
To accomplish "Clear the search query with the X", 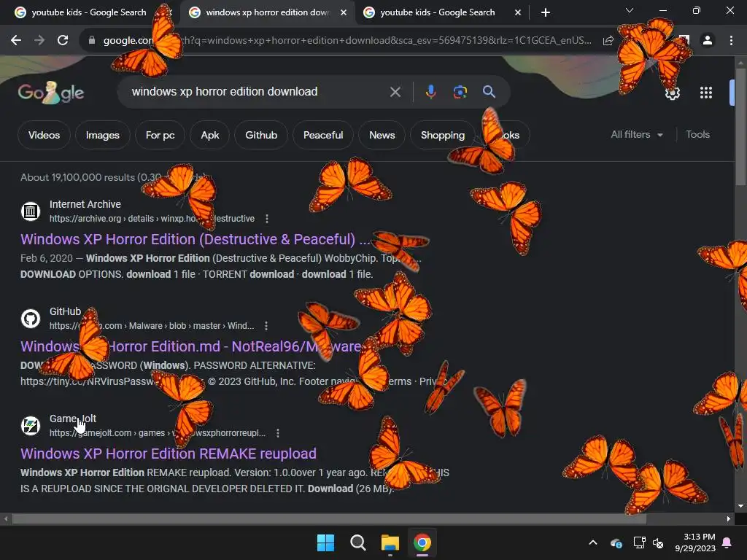I will click(395, 91).
